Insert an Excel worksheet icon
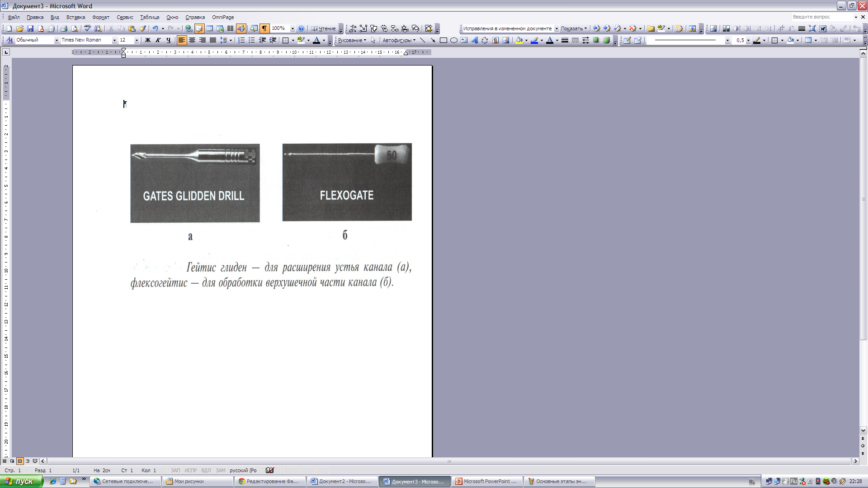The image size is (868, 488). (x=220, y=28)
